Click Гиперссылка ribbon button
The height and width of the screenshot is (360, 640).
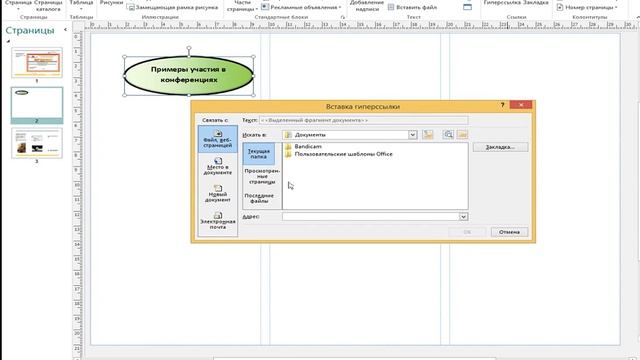(502, 3)
